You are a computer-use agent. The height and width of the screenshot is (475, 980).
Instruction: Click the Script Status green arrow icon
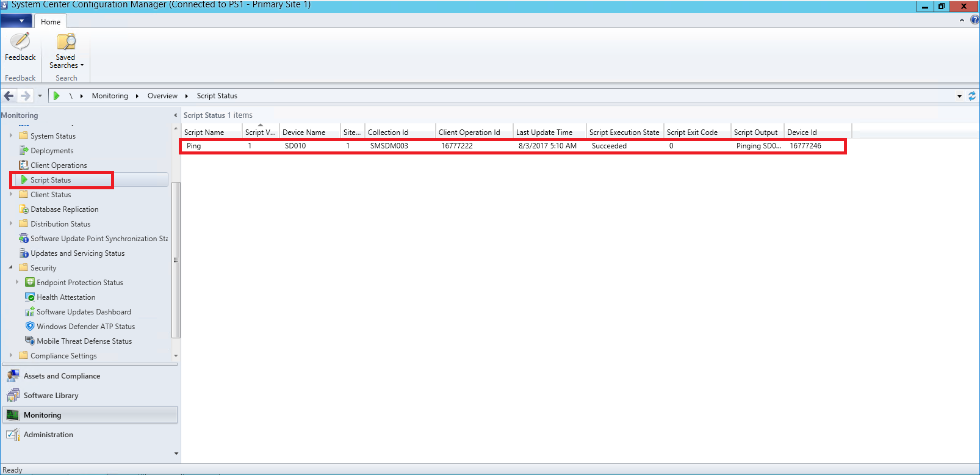pyautogui.click(x=24, y=179)
